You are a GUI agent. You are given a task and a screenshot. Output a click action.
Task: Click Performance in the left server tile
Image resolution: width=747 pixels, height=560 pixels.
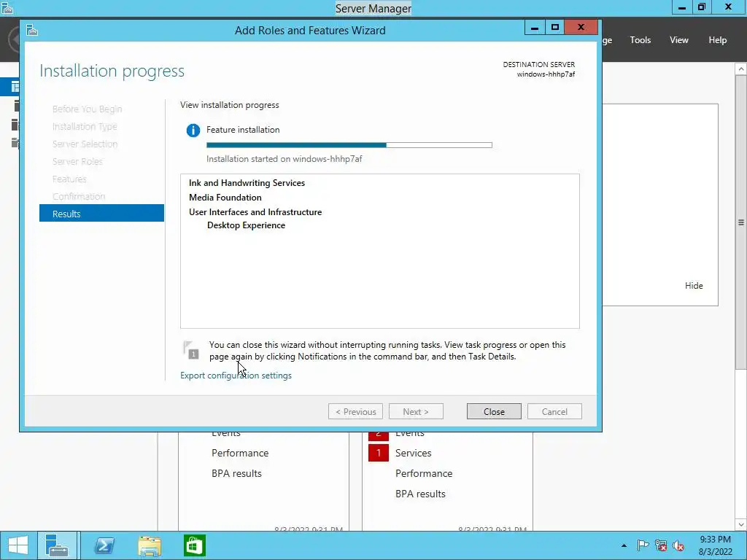click(x=240, y=453)
